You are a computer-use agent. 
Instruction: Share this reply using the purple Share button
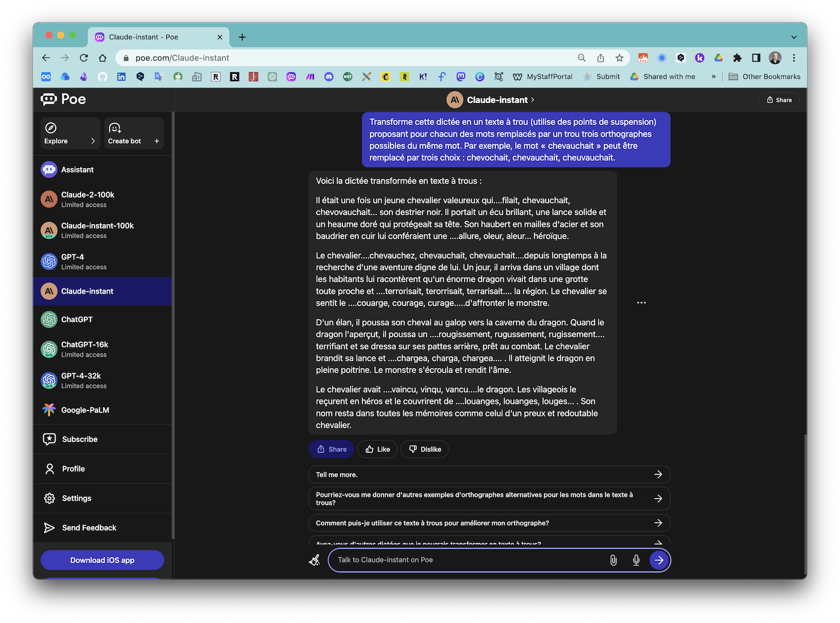coord(332,449)
